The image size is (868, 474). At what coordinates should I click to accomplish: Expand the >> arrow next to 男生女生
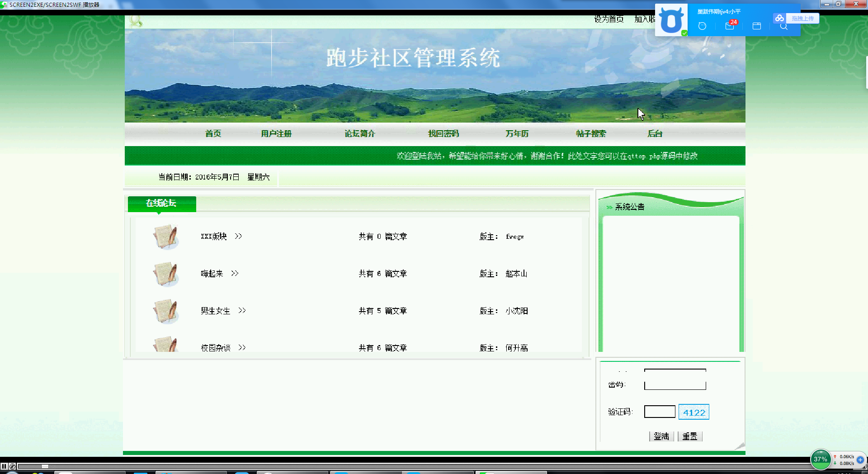coord(242,310)
